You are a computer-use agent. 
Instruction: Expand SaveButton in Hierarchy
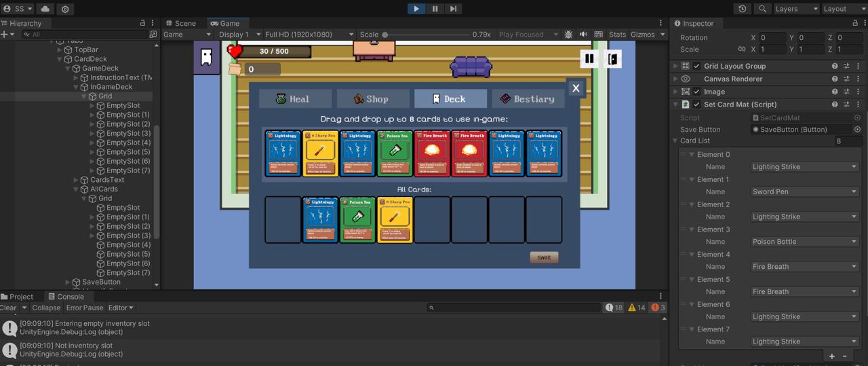67,282
